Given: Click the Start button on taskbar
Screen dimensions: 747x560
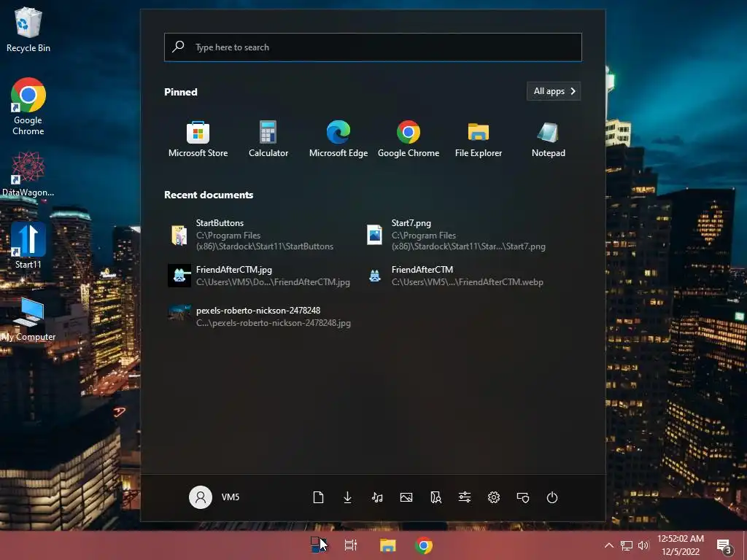Looking at the screenshot, I should point(318,545).
